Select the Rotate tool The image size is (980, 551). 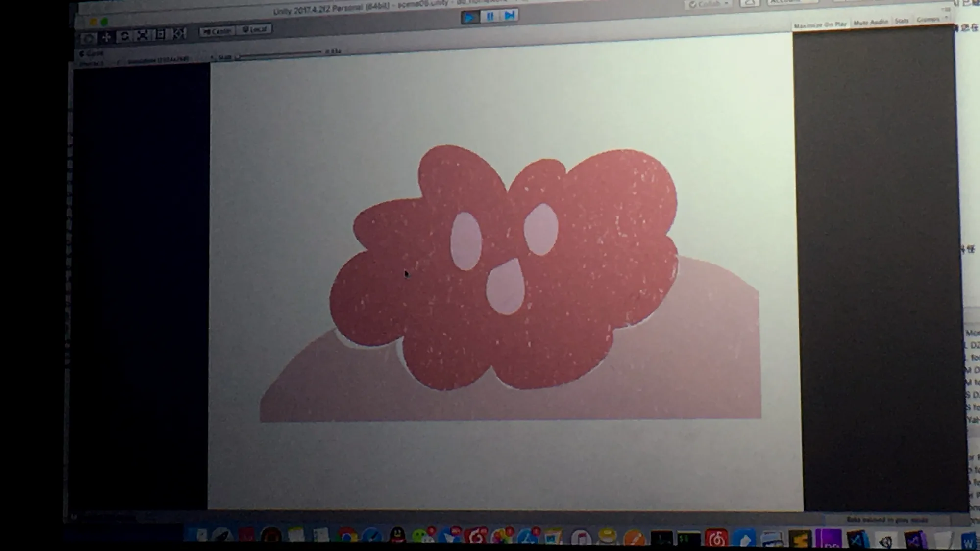[x=124, y=36]
